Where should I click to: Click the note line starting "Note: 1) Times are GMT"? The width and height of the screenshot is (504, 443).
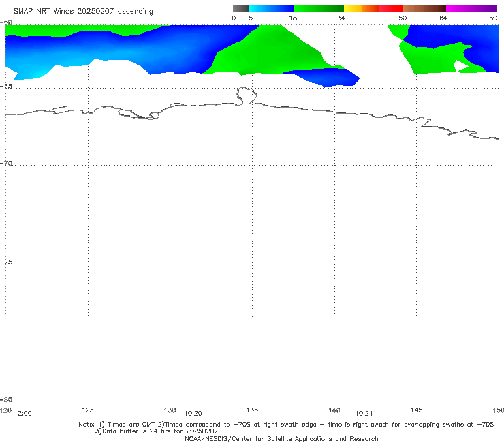tap(286, 425)
